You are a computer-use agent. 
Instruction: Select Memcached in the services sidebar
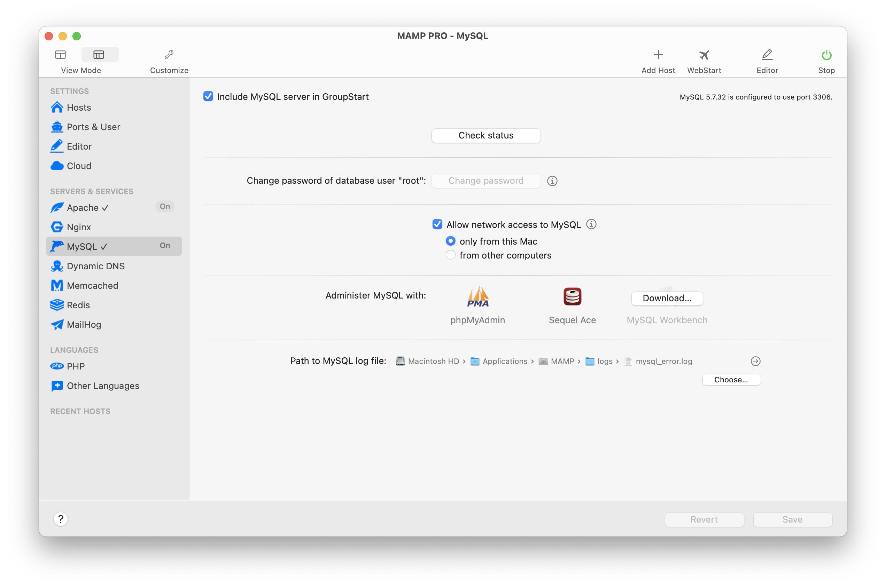point(92,285)
